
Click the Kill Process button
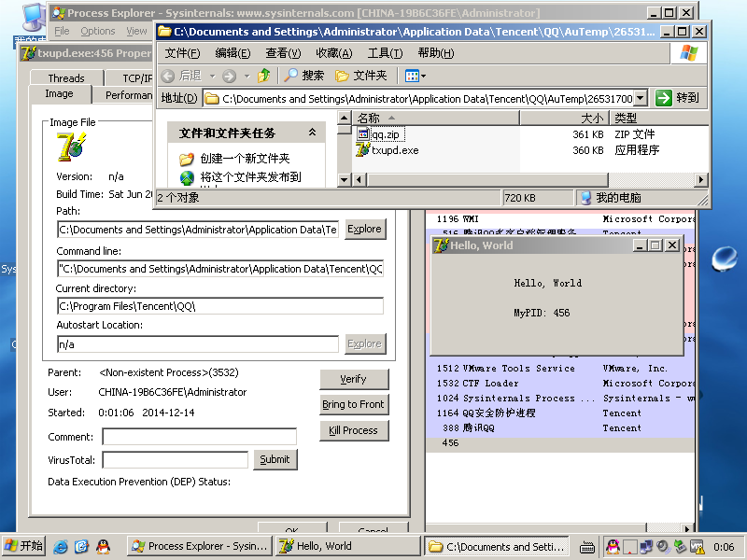(354, 430)
